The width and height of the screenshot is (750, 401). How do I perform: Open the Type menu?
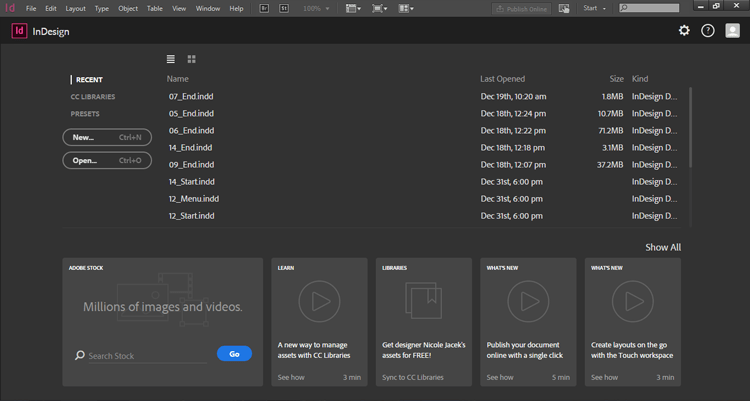pos(102,8)
